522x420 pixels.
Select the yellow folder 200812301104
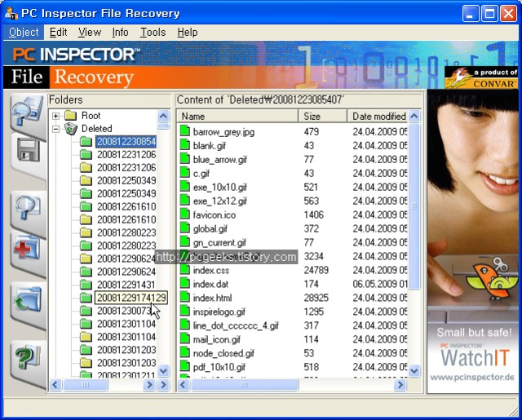coord(126,337)
